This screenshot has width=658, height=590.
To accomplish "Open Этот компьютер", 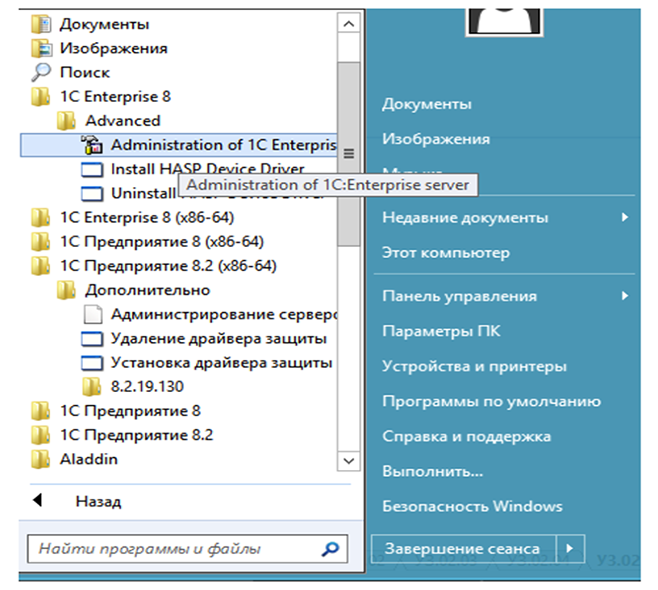I will click(446, 253).
